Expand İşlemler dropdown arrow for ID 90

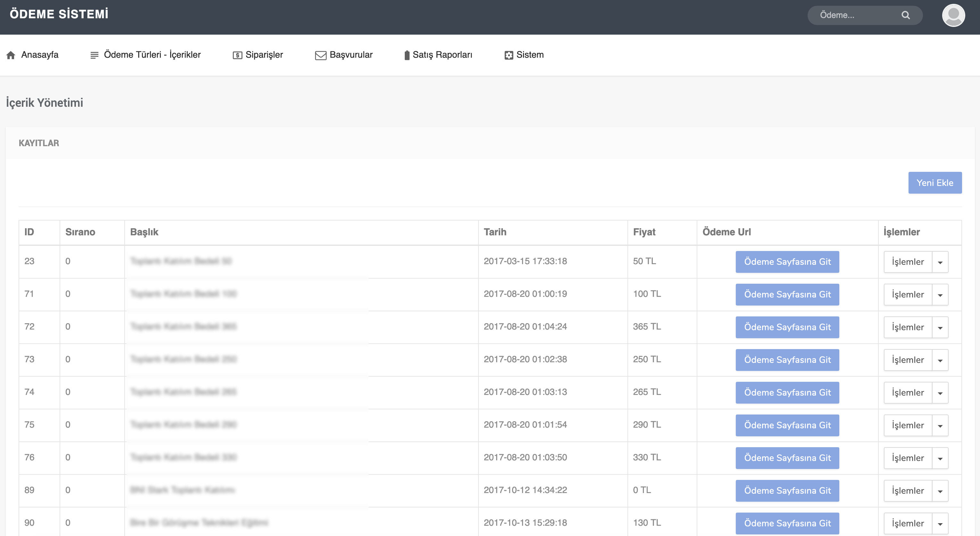940,524
